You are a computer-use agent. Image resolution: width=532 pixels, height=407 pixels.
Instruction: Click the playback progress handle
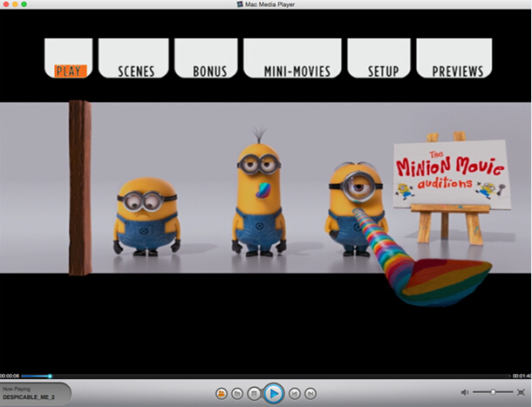(50, 376)
